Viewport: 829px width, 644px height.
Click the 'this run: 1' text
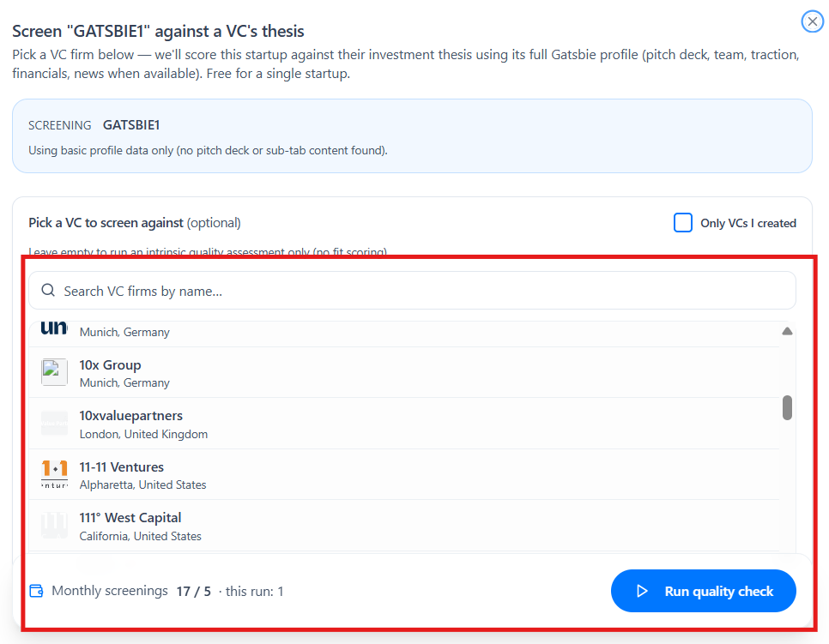click(254, 591)
